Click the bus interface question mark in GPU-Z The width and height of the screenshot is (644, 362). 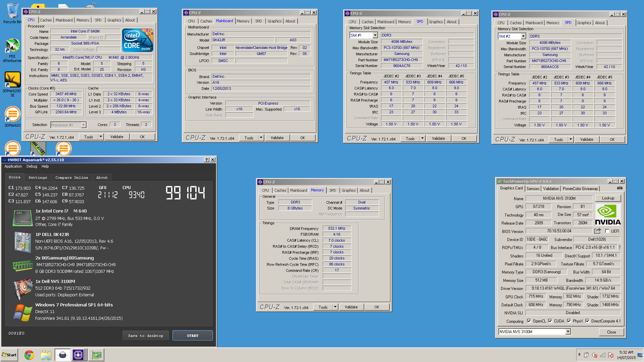tap(619, 247)
